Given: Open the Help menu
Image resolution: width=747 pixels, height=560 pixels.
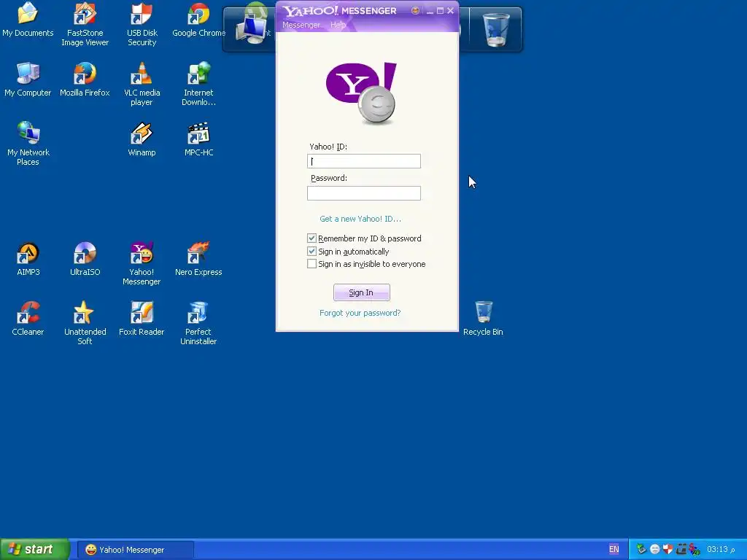Looking at the screenshot, I should [338, 25].
